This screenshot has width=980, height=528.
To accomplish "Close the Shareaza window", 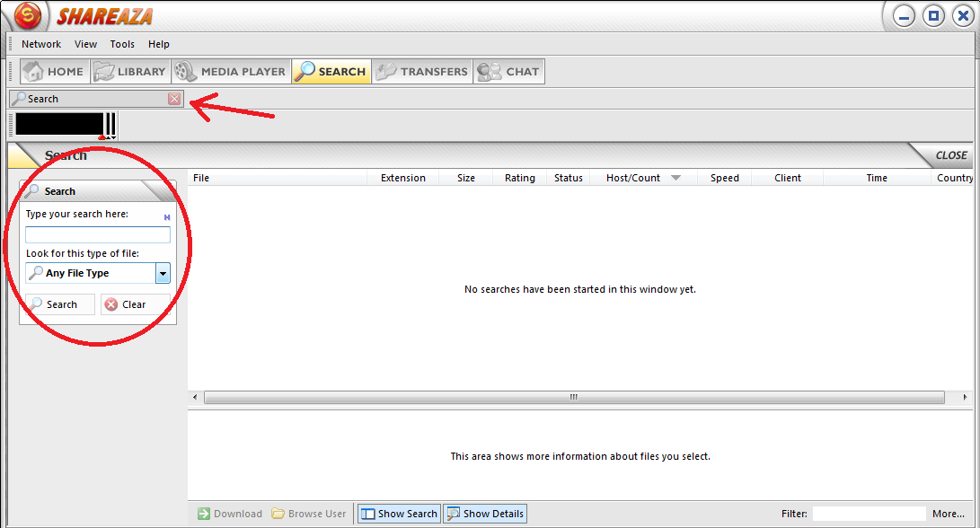I will coord(963,16).
